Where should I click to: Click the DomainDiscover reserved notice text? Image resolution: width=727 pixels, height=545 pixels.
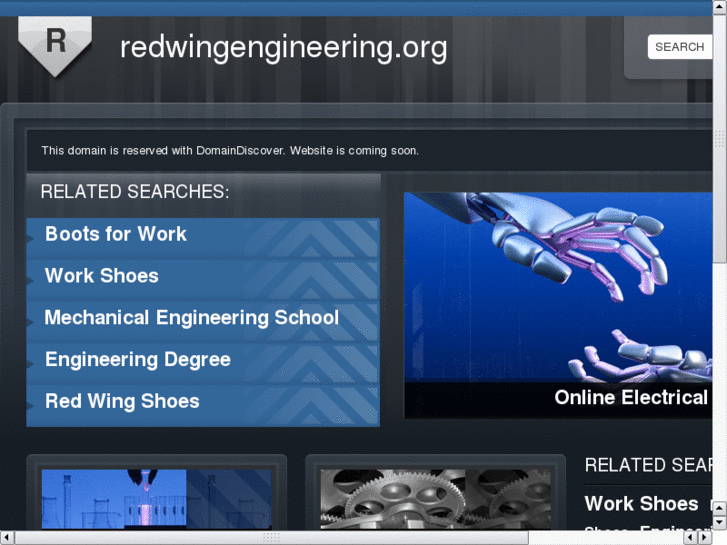click(x=230, y=151)
